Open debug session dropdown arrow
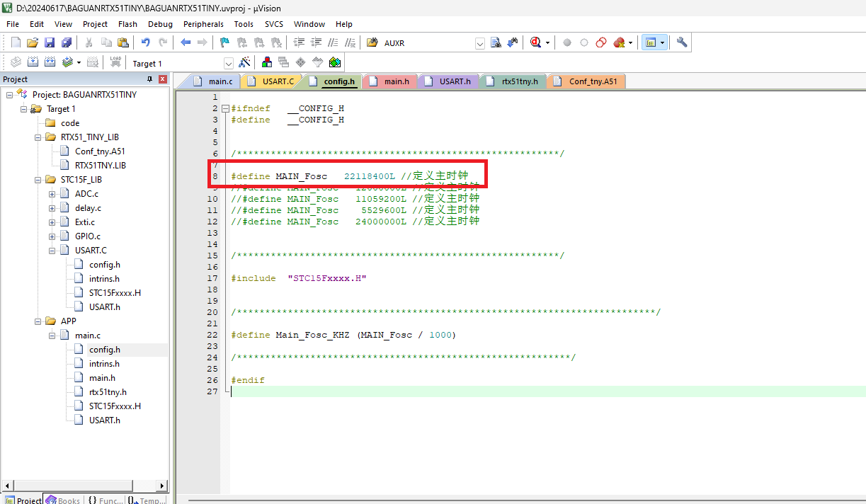The height and width of the screenshot is (504, 866). click(548, 42)
